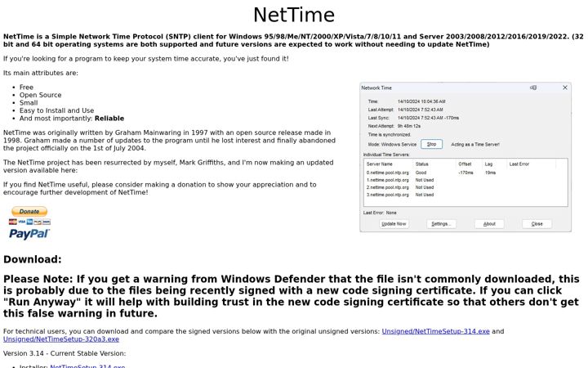Click About button in Network Time screenshot

[489, 224]
